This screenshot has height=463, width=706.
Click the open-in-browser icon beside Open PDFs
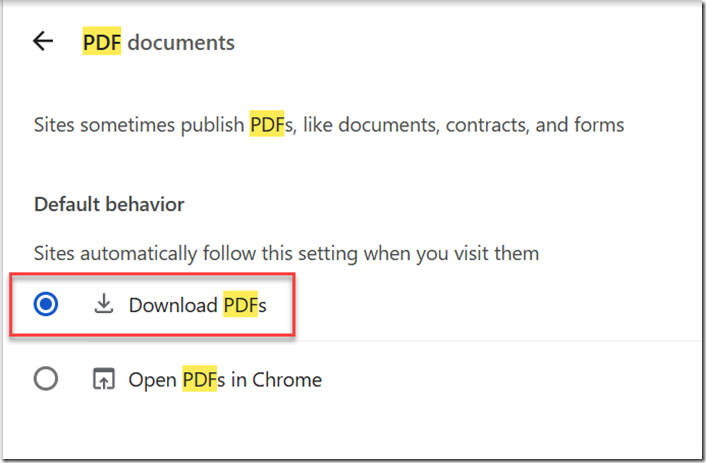click(104, 378)
